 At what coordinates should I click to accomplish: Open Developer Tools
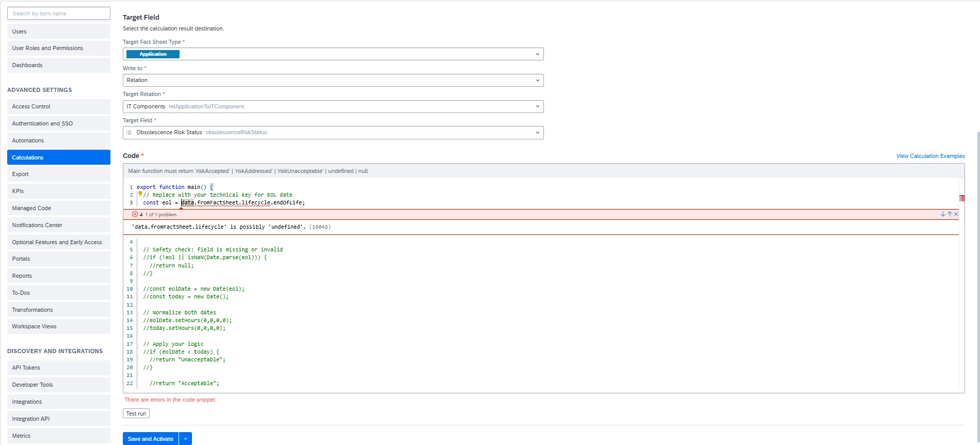[x=59, y=385]
